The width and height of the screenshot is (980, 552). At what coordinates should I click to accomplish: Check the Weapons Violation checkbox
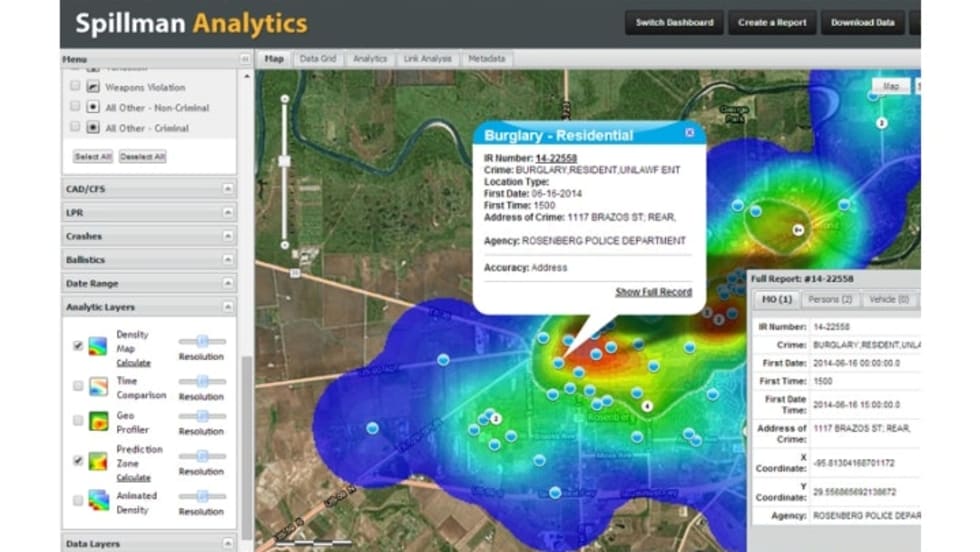click(x=75, y=87)
